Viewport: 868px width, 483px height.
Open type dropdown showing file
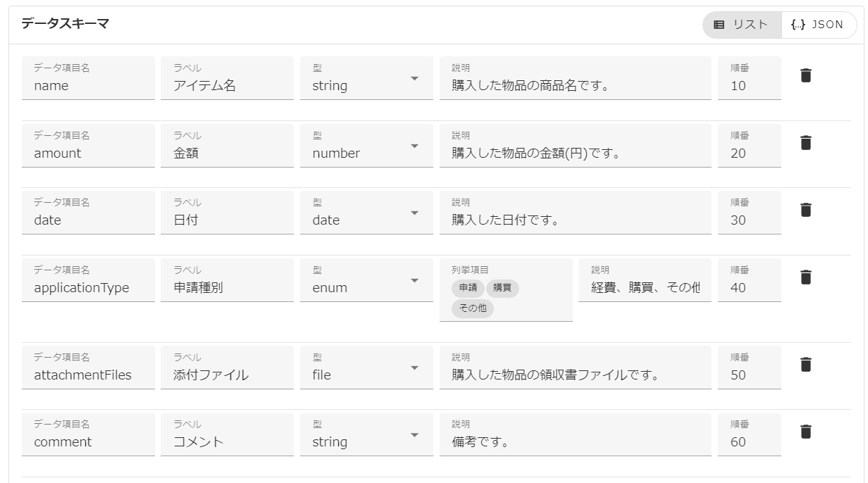(x=414, y=368)
